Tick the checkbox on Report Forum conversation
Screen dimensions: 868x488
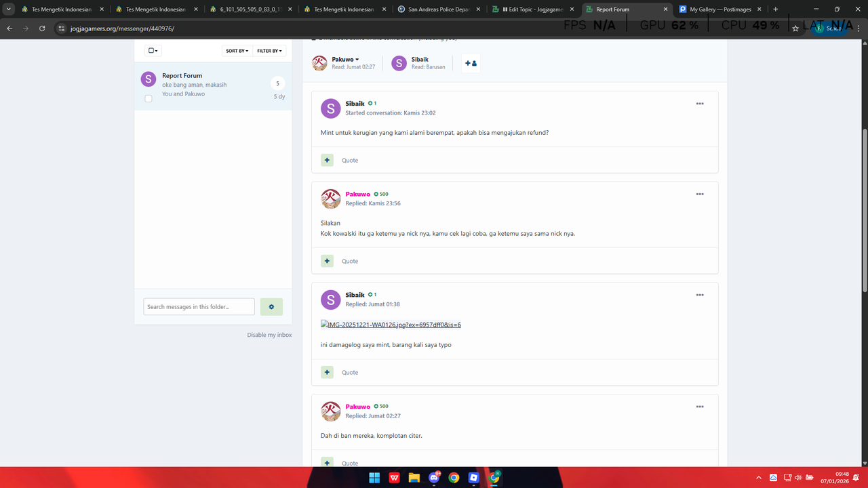pyautogui.click(x=149, y=98)
